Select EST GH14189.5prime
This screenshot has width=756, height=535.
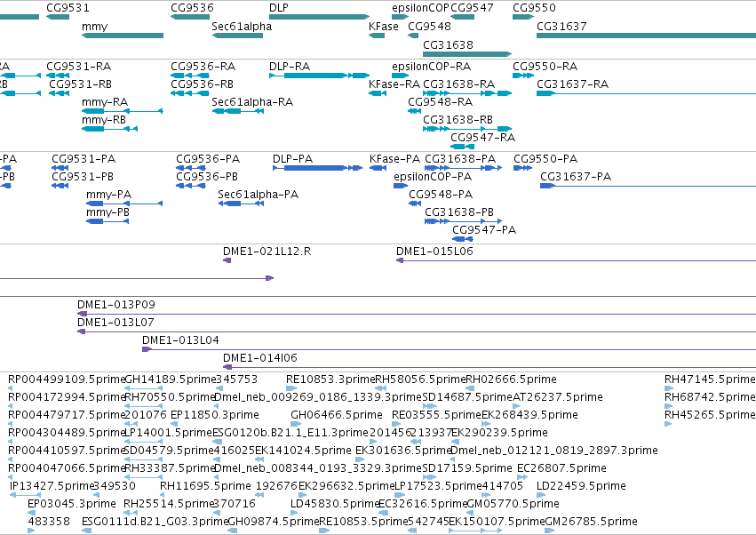point(170,379)
